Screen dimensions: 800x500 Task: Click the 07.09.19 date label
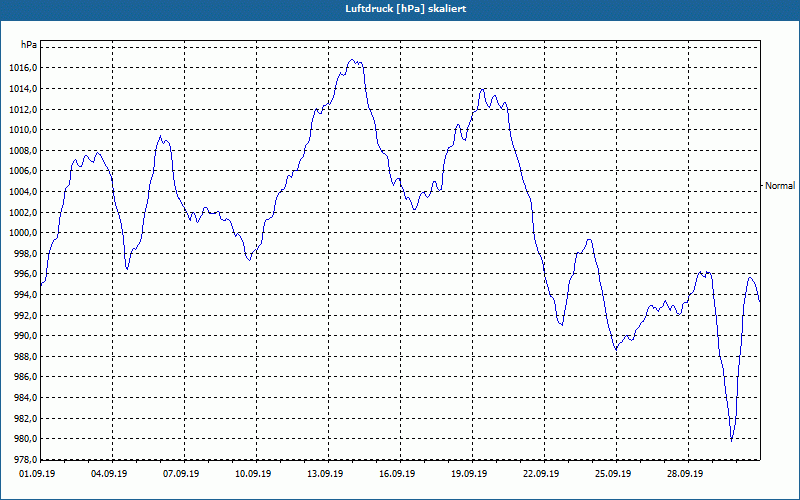coord(181,473)
